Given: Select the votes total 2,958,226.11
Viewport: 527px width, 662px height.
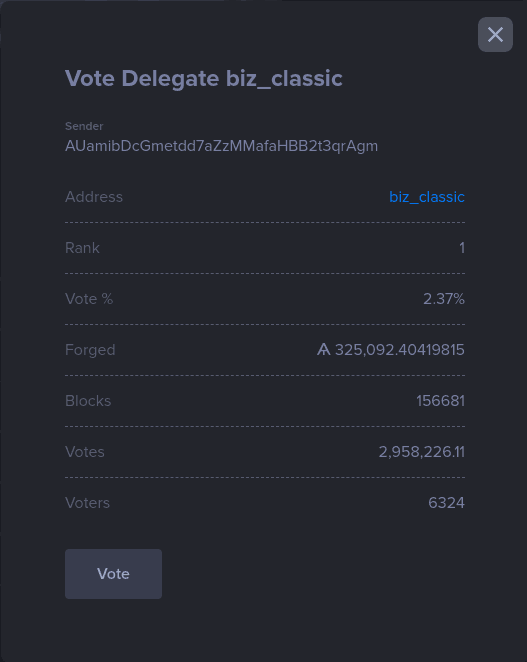Looking at the screenshot, I should pyautogui.click(x=421, y=452).
